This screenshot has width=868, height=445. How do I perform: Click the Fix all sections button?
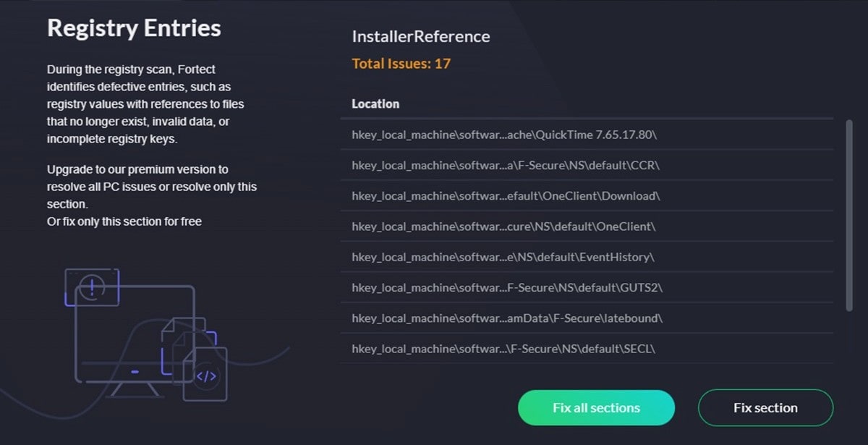tap(595, 407)
